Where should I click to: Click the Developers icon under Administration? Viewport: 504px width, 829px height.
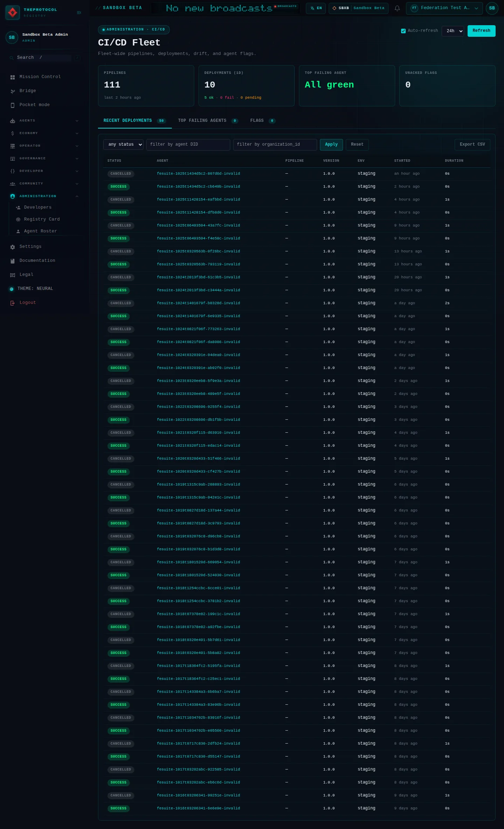tap(18, 208)
